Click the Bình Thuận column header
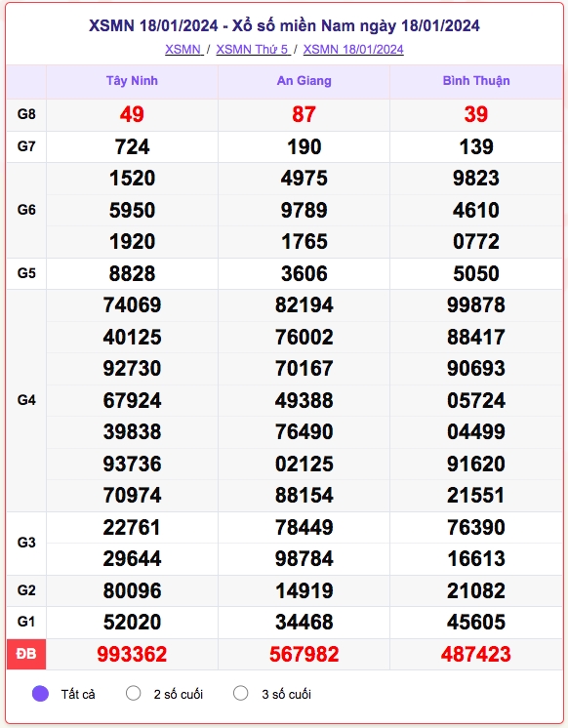The image size is (568, 728). click(476, 81)
